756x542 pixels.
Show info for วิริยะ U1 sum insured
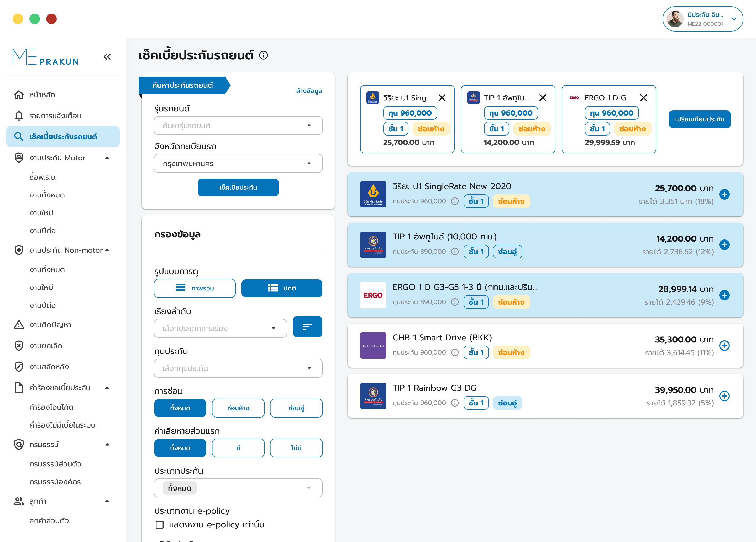tap(455, 201)
